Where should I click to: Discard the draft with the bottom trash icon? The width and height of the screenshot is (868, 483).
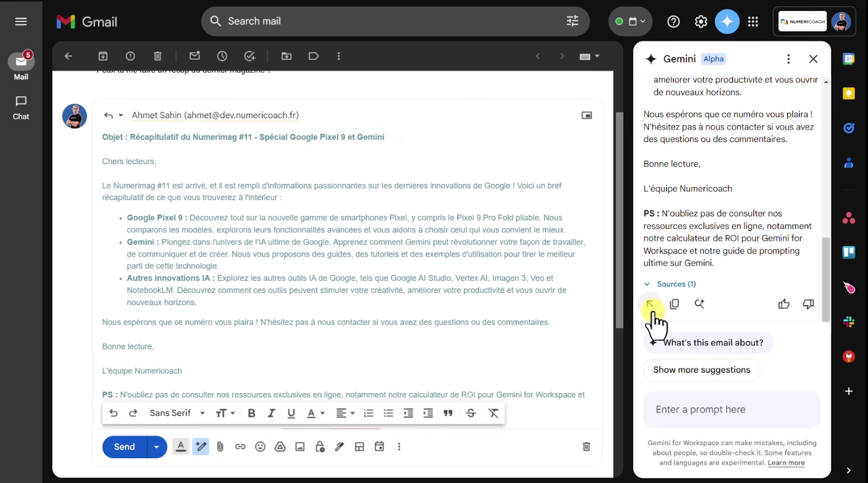click(586, 447)
